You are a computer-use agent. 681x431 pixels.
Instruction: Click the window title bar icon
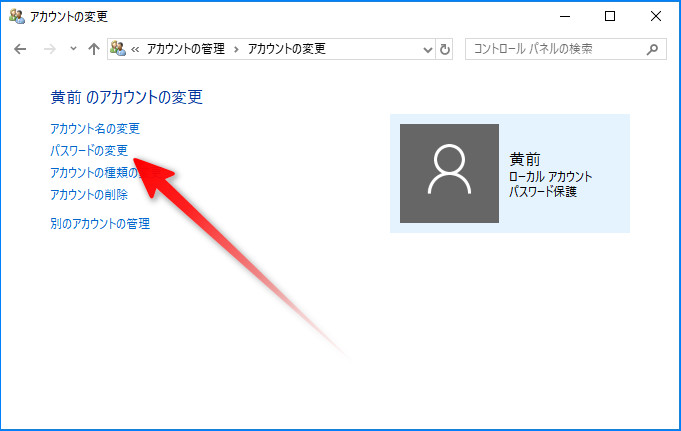[17, 17]
